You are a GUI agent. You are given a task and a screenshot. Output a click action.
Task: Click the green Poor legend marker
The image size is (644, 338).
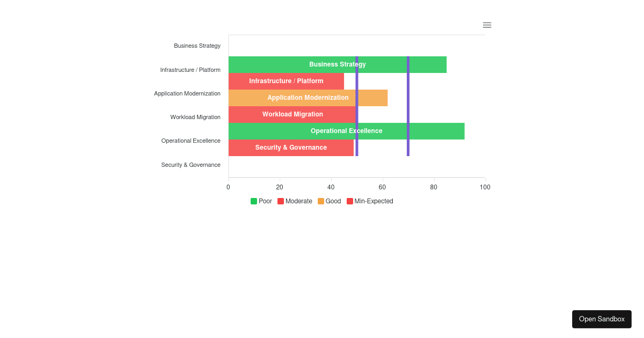[x=254, y=201]
